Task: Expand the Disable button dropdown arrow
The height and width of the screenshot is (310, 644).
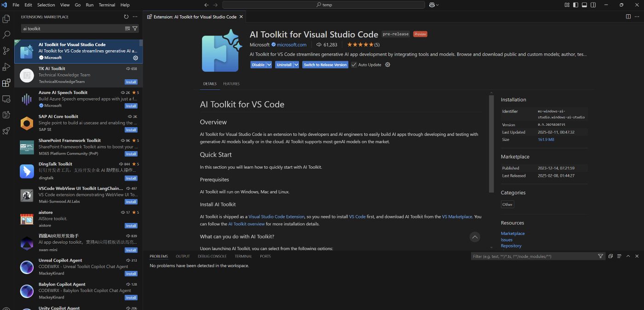Action: [269, 64]
